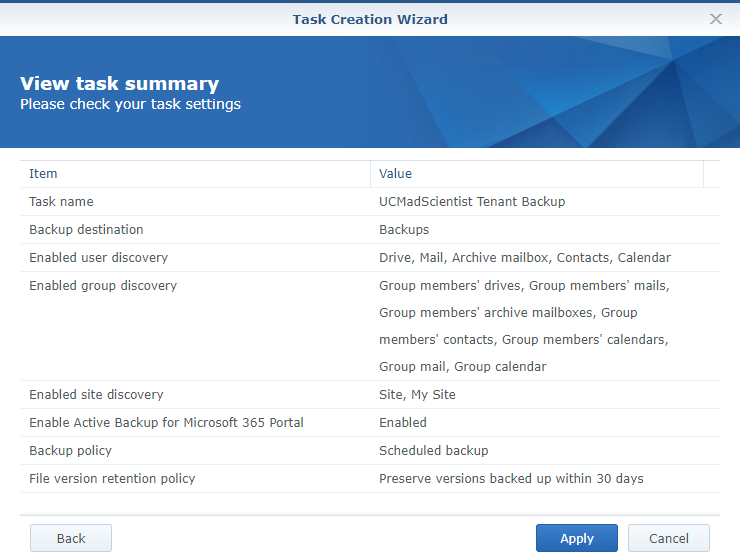Click the Item column header
The width and height of the screenshot is (740, 560).
click(44, 174)
